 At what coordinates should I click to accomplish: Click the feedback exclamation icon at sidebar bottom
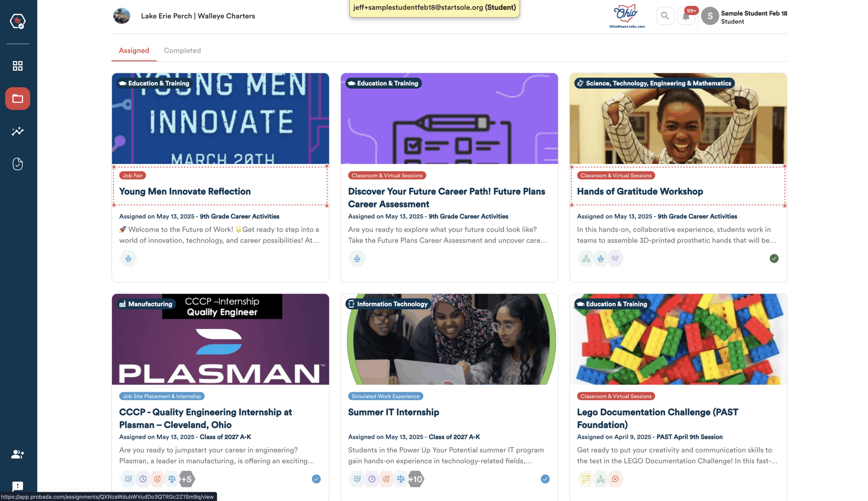pos(18,486)
